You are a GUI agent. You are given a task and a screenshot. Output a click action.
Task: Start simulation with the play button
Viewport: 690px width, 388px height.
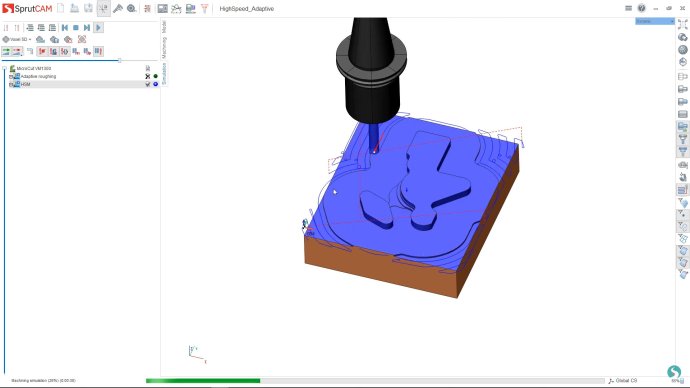click(x=98, y=28)
